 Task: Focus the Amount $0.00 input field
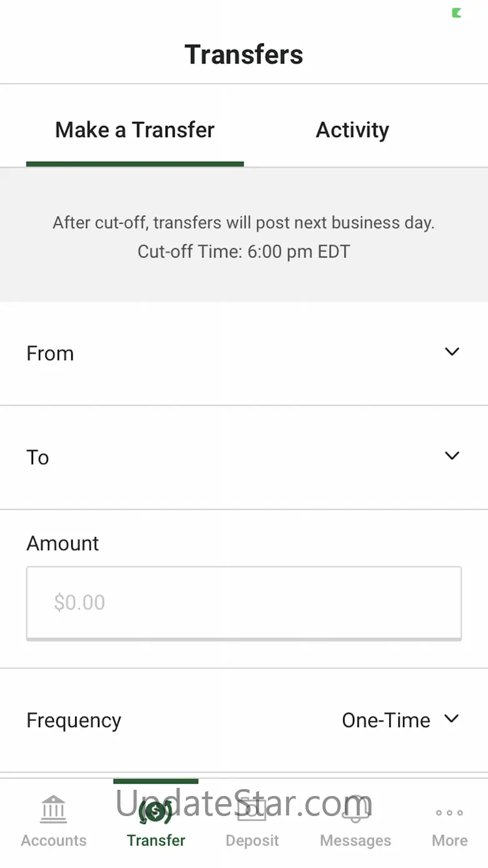(x=244, y=603)
